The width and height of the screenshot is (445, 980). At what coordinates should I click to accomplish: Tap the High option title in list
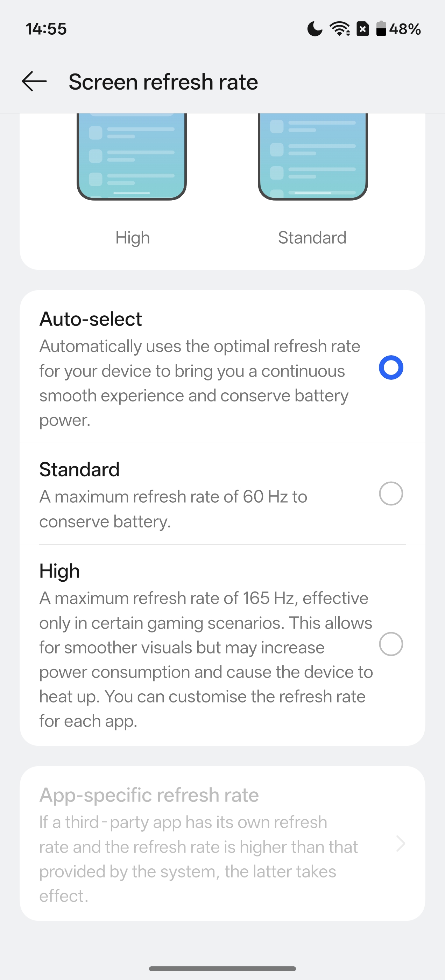60,571
